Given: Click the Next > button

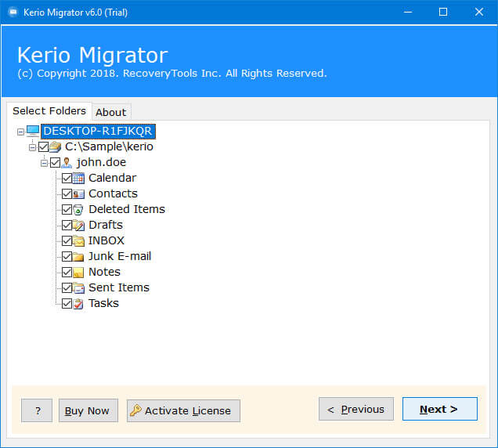Looking at the screenshot, I should click(439, 409).
